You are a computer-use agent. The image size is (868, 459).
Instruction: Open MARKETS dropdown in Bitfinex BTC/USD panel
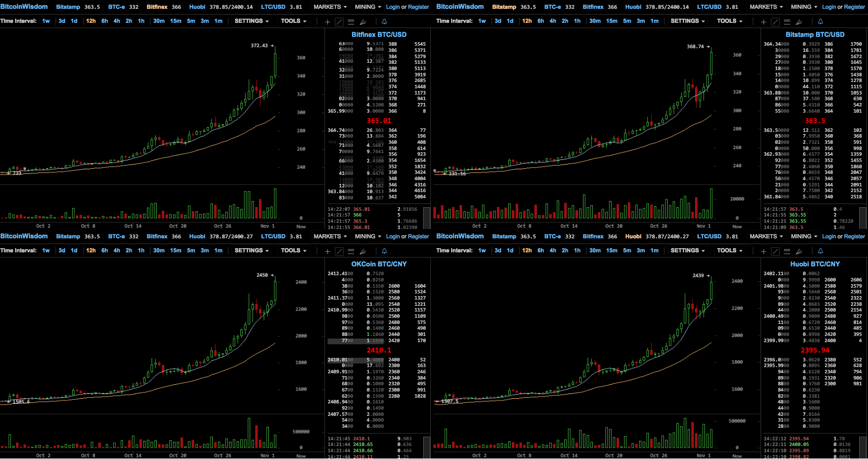(x=330, y=7)
